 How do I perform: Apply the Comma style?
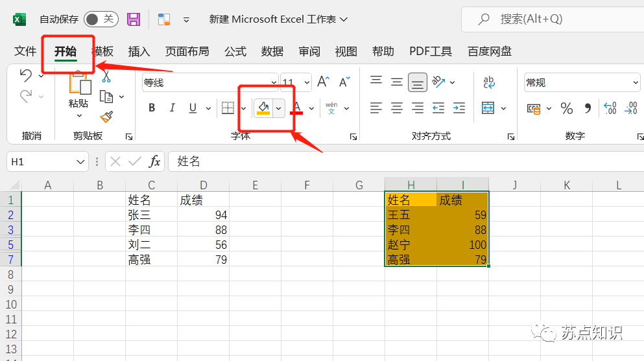588,109
